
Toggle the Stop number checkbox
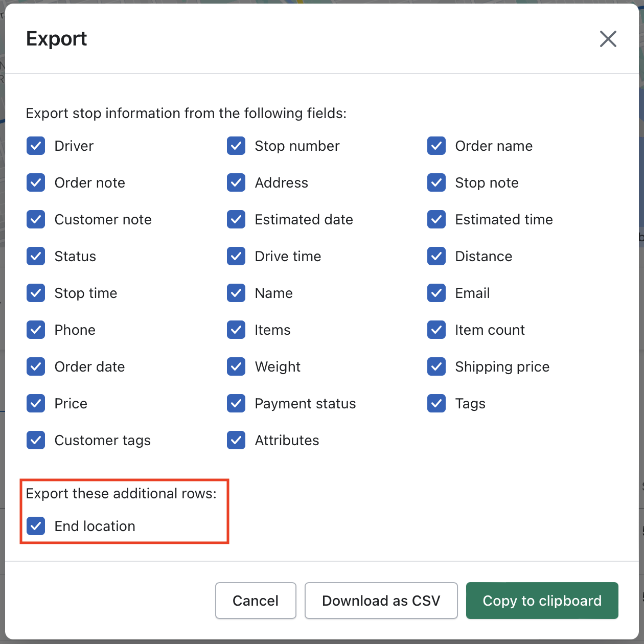(x=236, y=146)
